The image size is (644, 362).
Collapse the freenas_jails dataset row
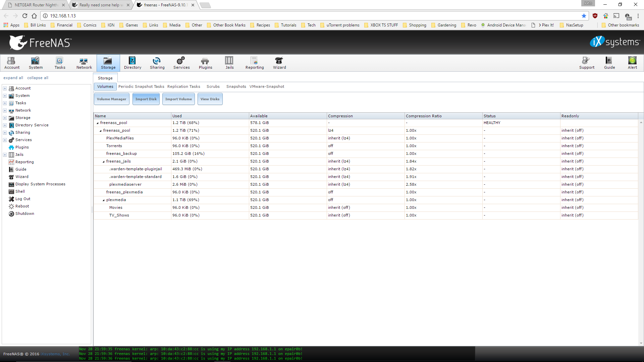click(x=104, y=162)
